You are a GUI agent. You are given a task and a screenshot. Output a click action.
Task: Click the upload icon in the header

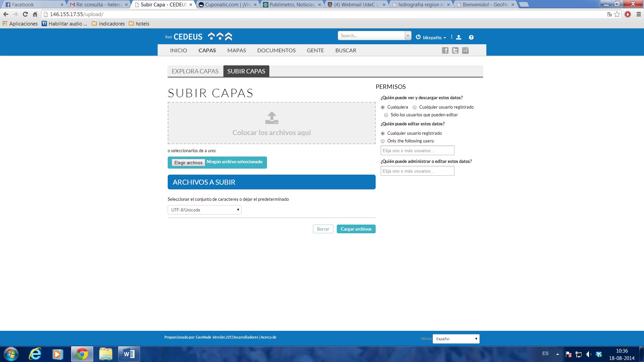point(459,37)
